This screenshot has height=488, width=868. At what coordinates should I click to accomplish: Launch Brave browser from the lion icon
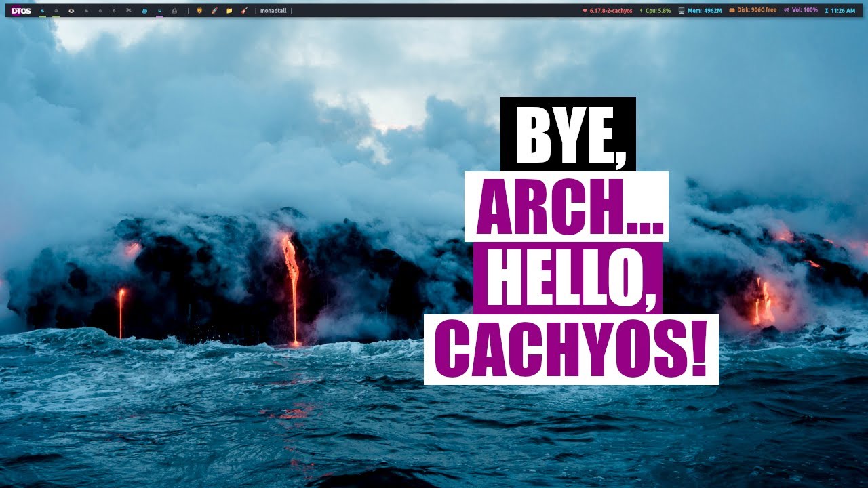pyautogui.click(x=199, y=11)
